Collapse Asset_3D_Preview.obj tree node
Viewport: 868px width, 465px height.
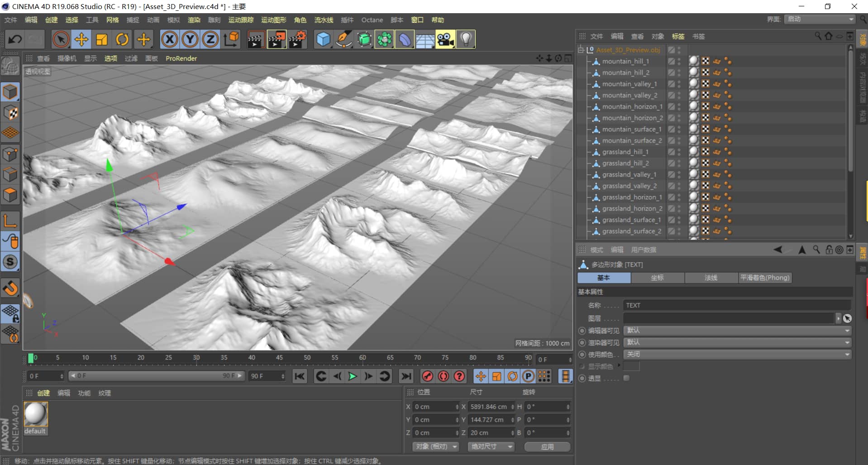point(581,50)
